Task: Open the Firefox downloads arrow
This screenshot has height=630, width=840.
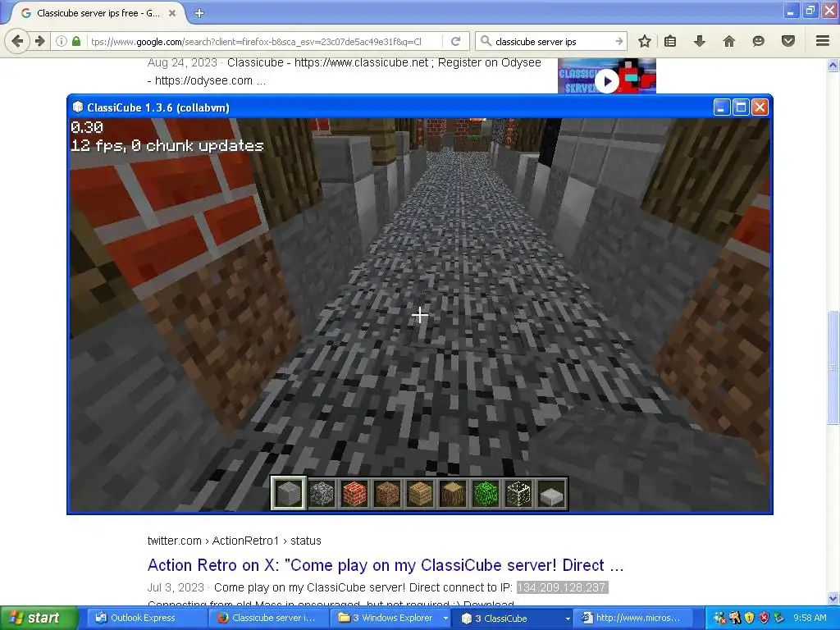Action: pos(700,41)
